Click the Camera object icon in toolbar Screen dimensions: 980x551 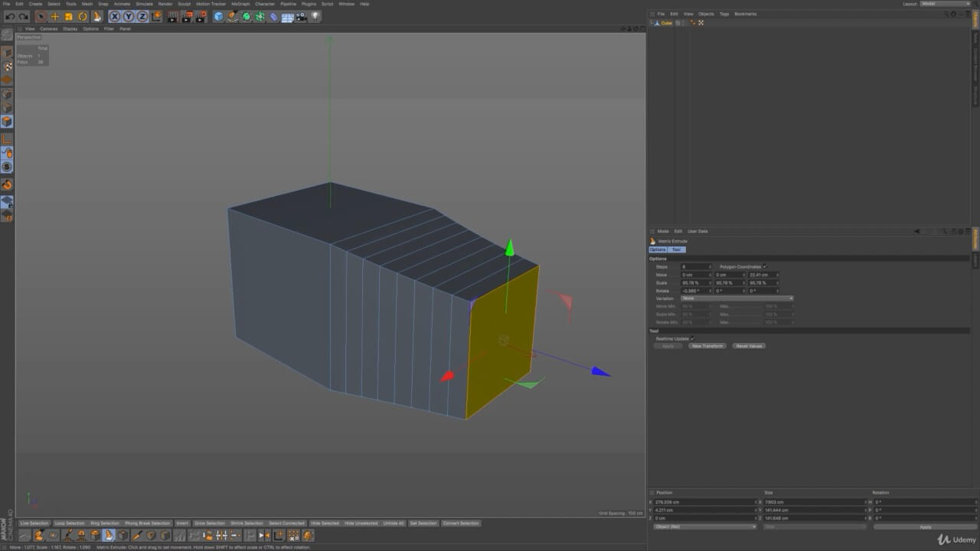click(x=301, y=16)
